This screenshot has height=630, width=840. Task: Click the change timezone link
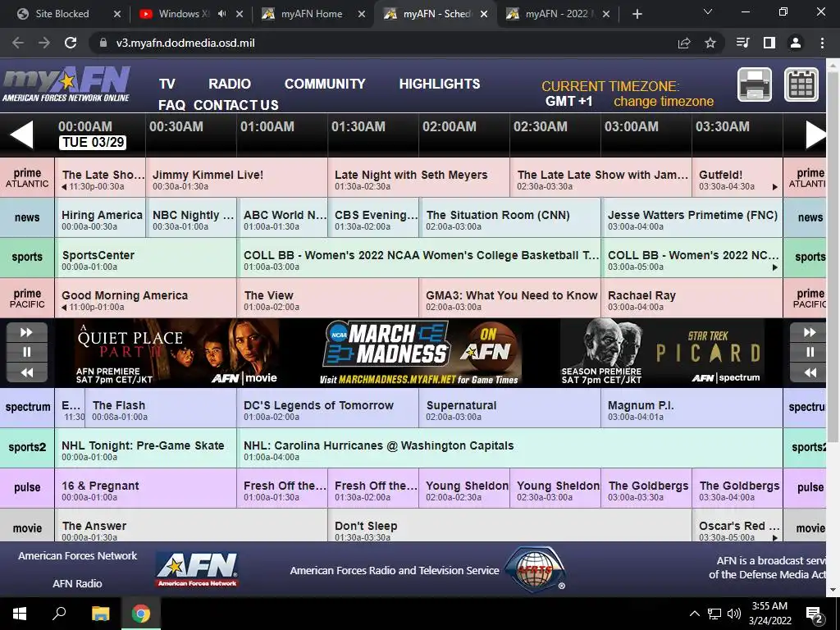point(663,101)
